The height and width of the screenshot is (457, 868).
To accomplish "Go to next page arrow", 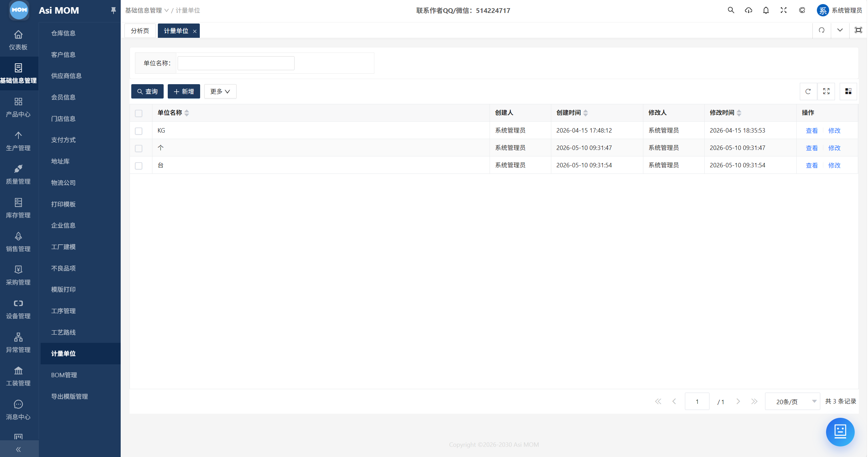I will [x=738, y=401].
